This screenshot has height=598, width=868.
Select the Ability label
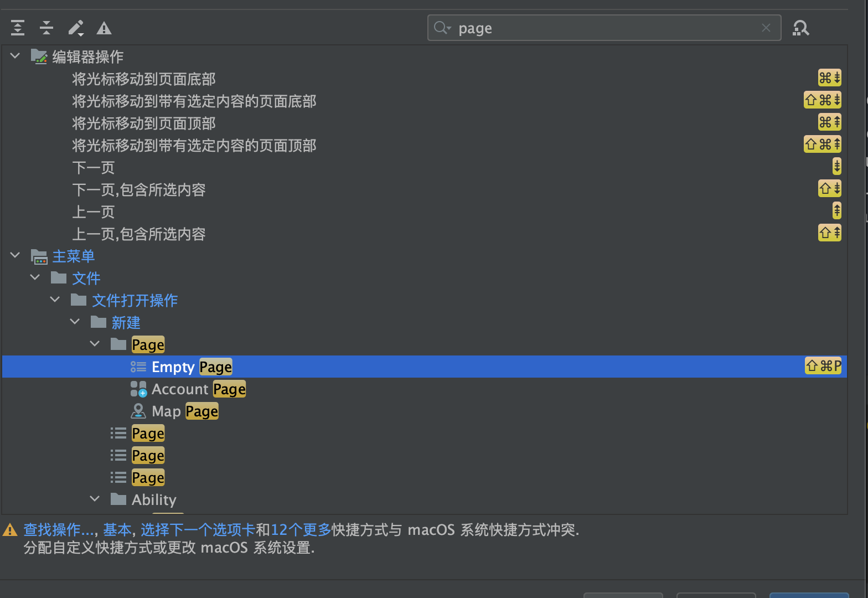coord(154,499)
